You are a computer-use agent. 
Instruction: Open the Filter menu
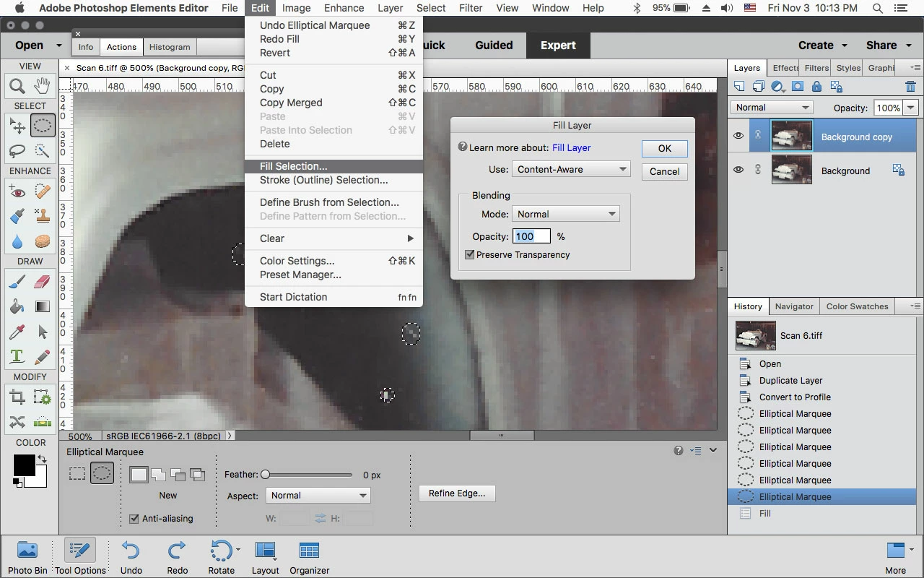pyautogui.click(x=471, y=8)
